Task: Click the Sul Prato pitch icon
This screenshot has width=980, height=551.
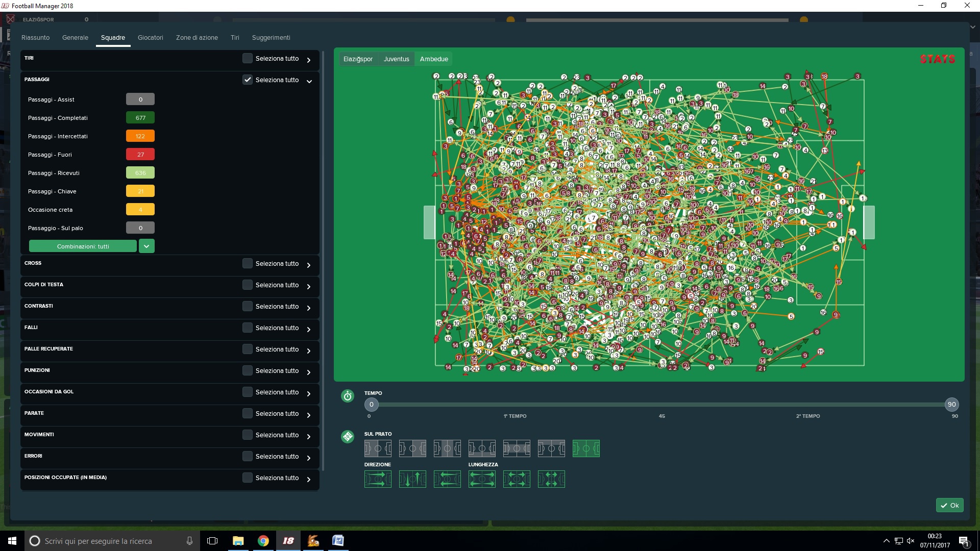Action: 348,437
